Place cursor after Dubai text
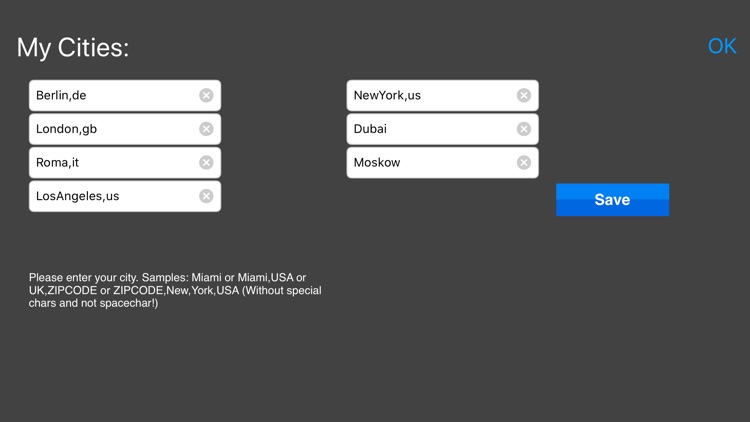The width and height of the screenshot is (750, 422). (388, 129)
